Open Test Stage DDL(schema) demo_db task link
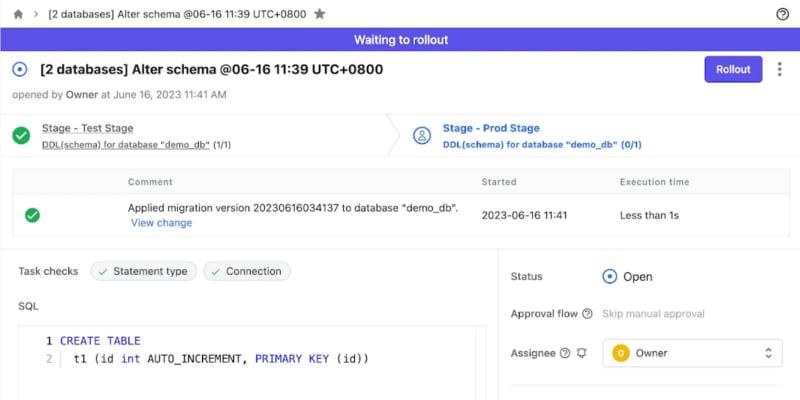Viewport: 800px width, 400px height. [x=126, y=145]
